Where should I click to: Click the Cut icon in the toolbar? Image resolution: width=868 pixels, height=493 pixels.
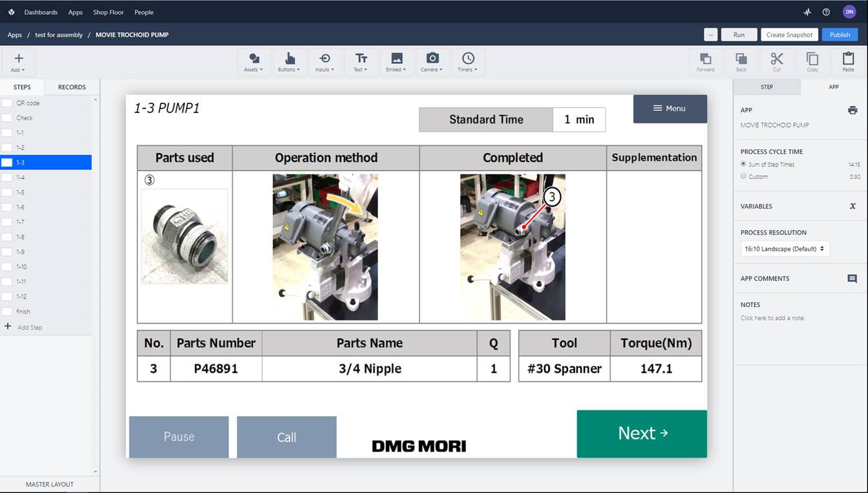pyautogui.click(x=776, y=61)
